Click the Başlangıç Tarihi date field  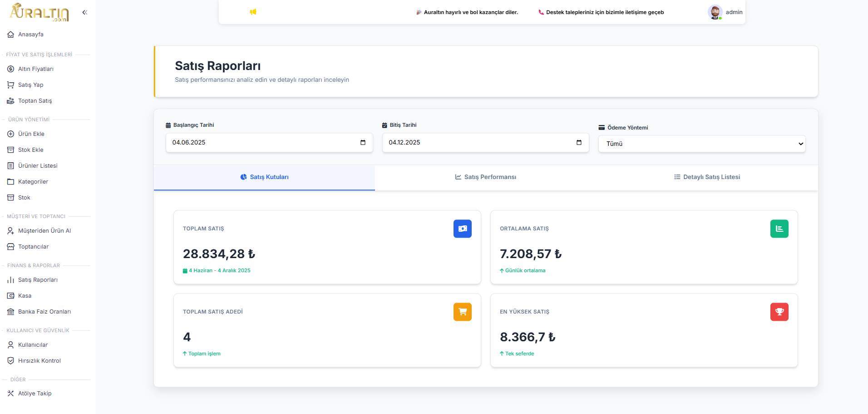coord(259,143)
